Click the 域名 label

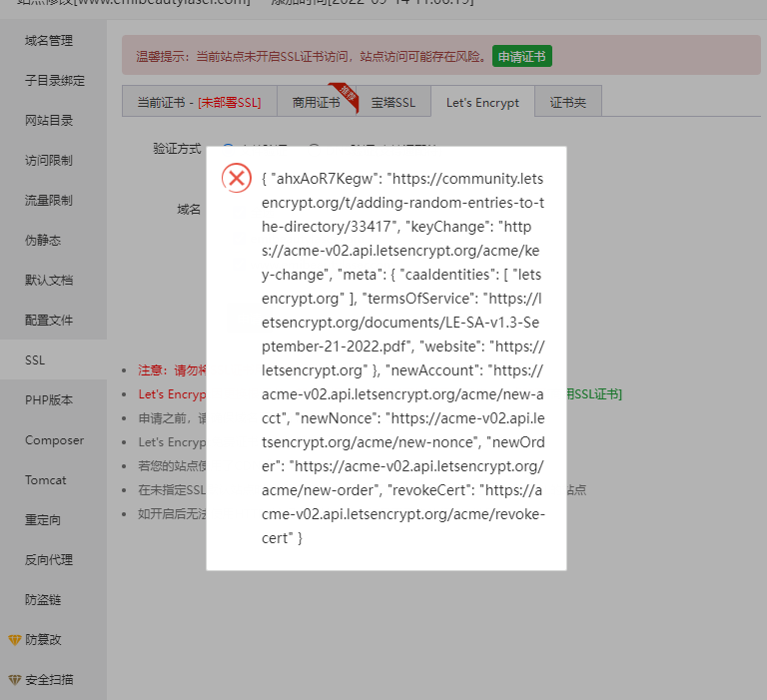[189, 210]
